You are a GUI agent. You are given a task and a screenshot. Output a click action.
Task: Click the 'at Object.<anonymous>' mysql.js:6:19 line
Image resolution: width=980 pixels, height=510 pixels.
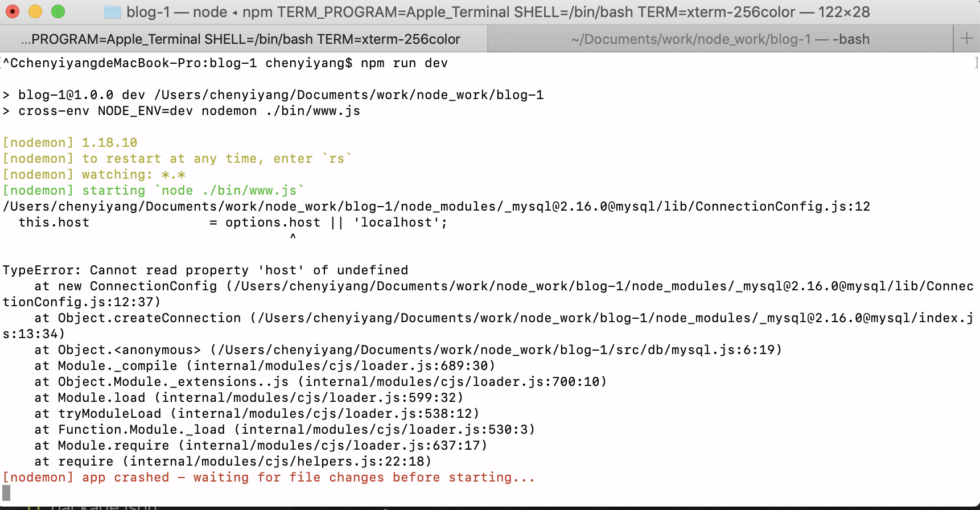coord(408,350)
